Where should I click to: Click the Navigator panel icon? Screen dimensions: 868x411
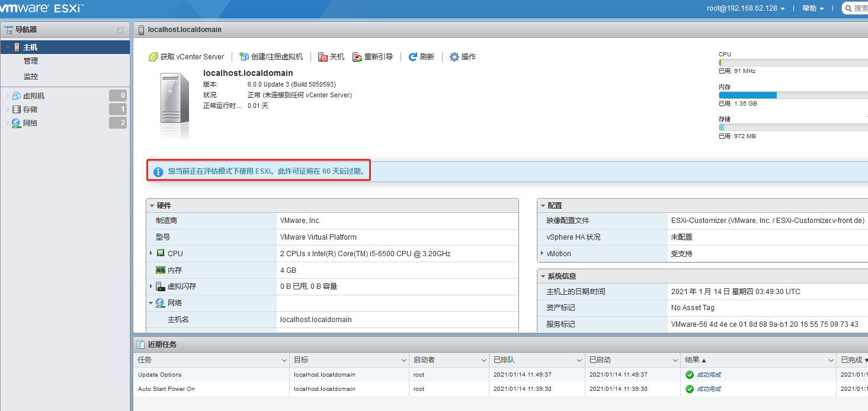tap(8, 29)
